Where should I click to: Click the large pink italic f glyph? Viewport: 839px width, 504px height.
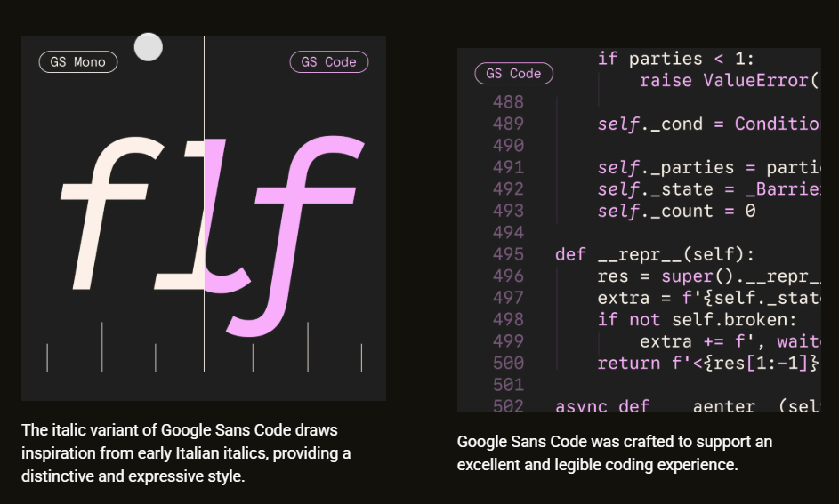[x=297, y=236]
